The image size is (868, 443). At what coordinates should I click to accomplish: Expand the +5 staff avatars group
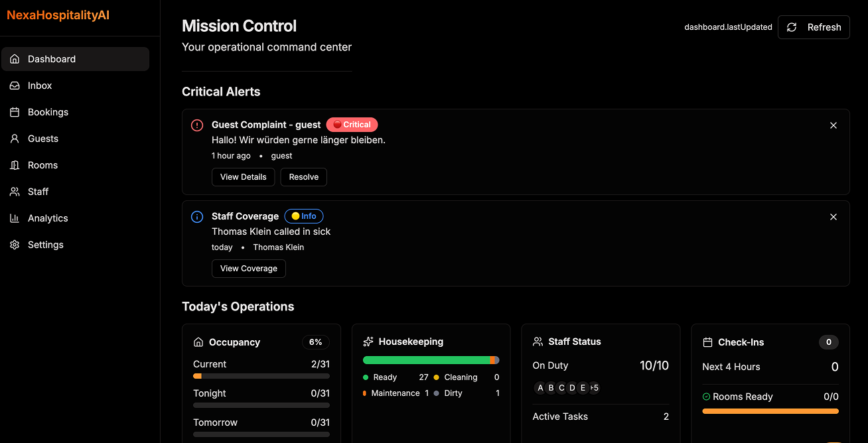[593, 387]
